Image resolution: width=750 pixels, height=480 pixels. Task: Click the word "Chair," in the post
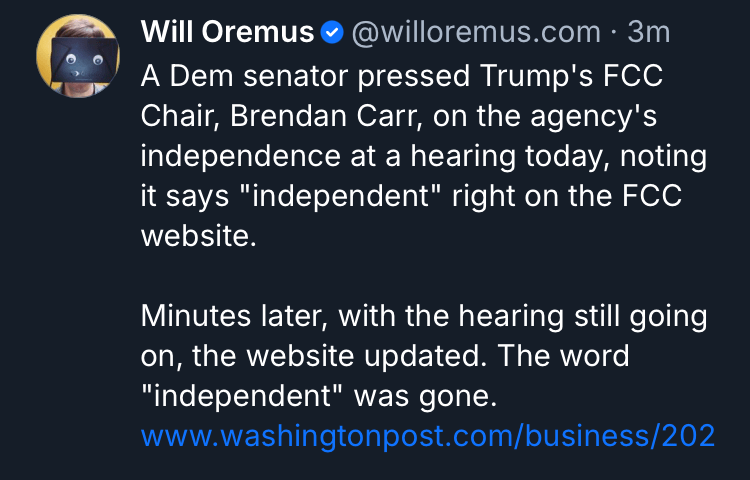point(178,117)
